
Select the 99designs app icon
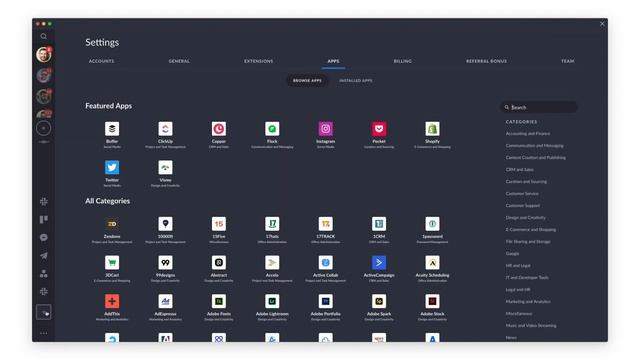click(x=165, y=262)
